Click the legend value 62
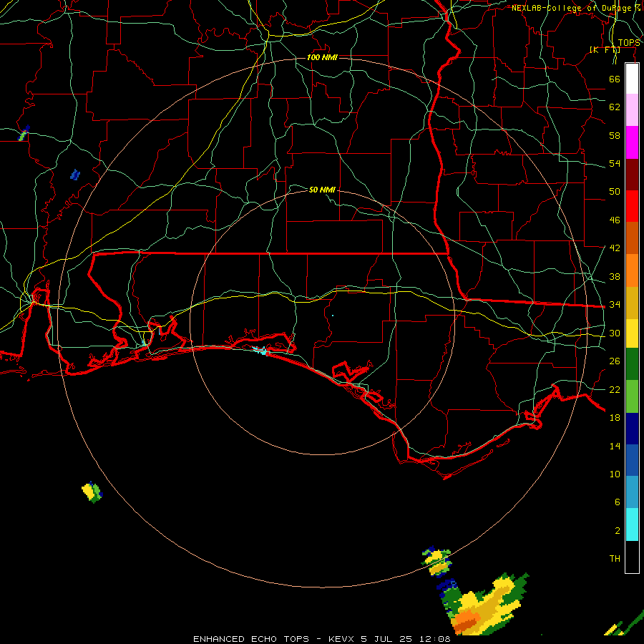The width and height of the screenshot is (644, 644). click(615, 107)
